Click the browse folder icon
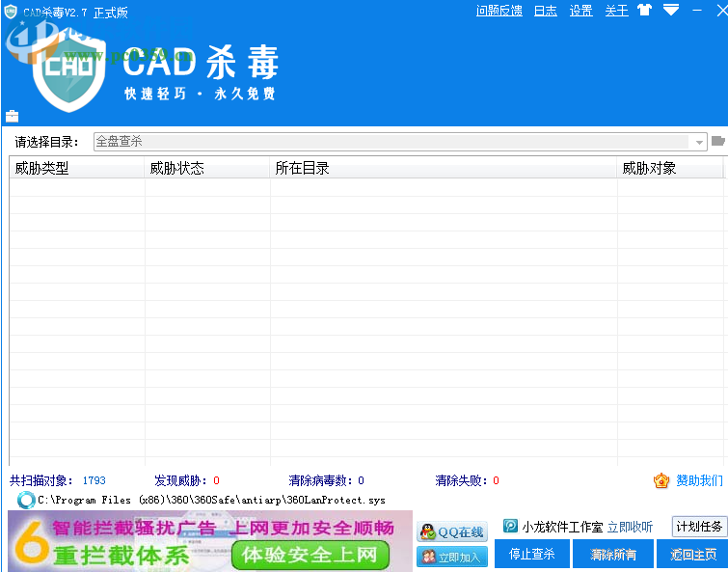This screenshot has width=728, height=572. [x=718, y=141]
